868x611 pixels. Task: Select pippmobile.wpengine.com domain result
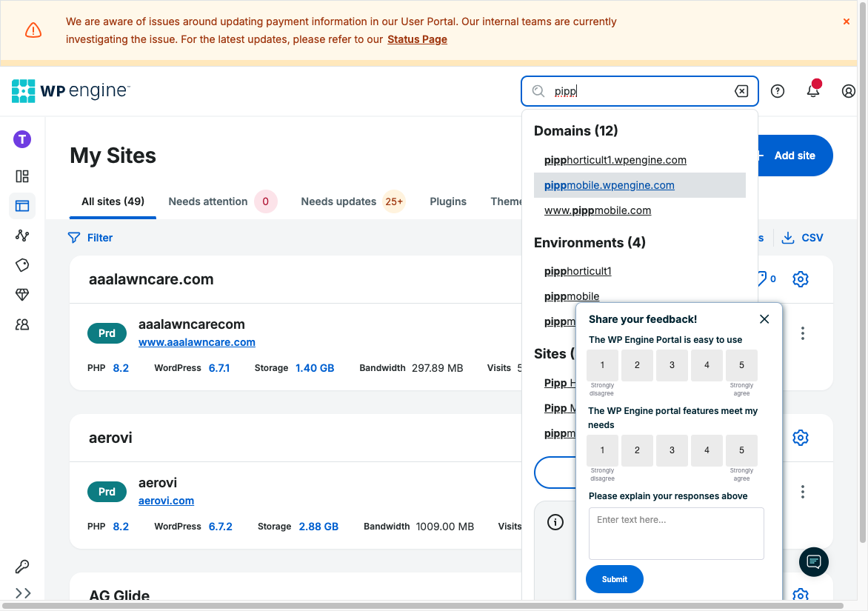[x=639, y=185]
